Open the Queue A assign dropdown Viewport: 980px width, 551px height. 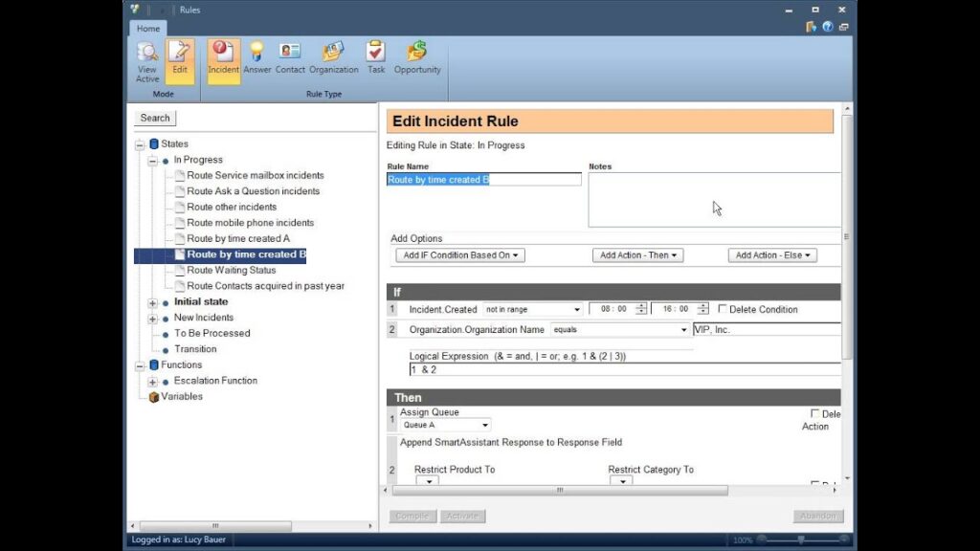tap(446, 425)
